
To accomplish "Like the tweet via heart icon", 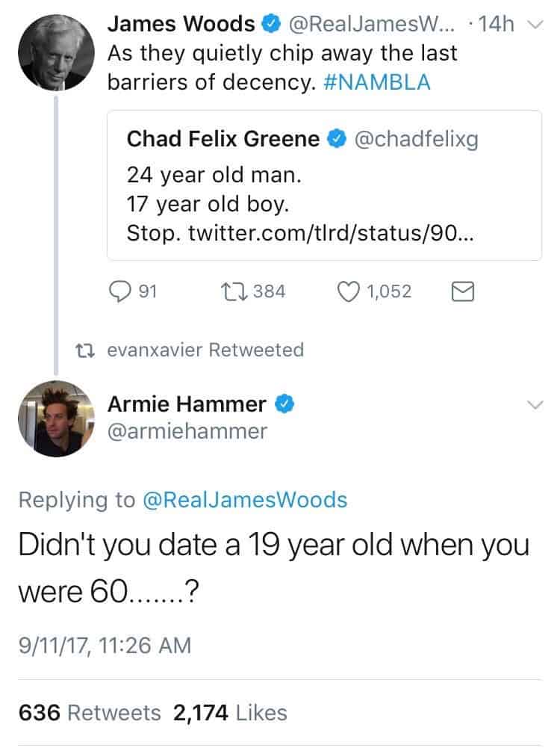I will tap(347, 291).
